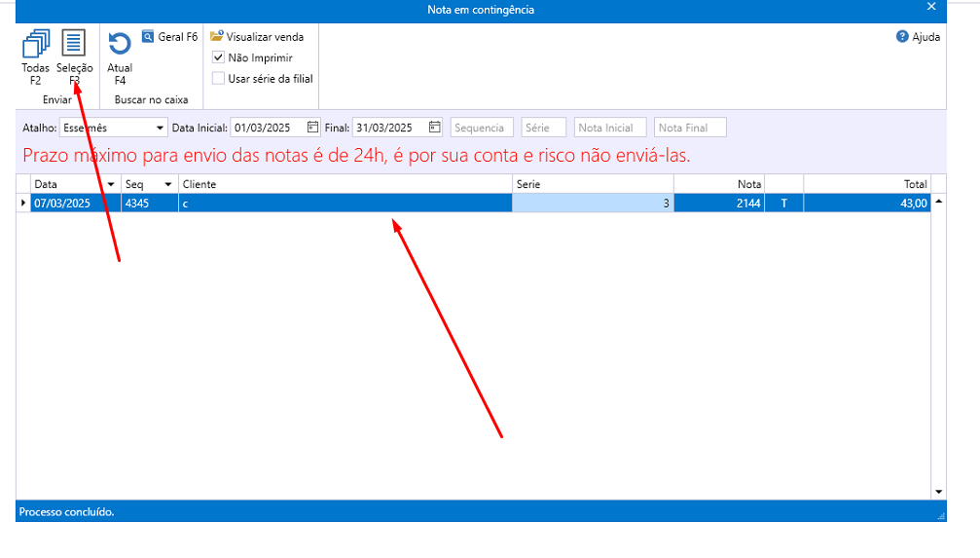Screen dimensions: 980x558
Task: Open Data Inicial calendar picker icon
Action: [312, 128]
